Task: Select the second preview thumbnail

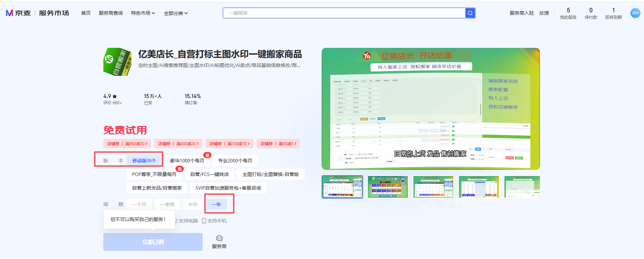Action: [x=388, y=187]
